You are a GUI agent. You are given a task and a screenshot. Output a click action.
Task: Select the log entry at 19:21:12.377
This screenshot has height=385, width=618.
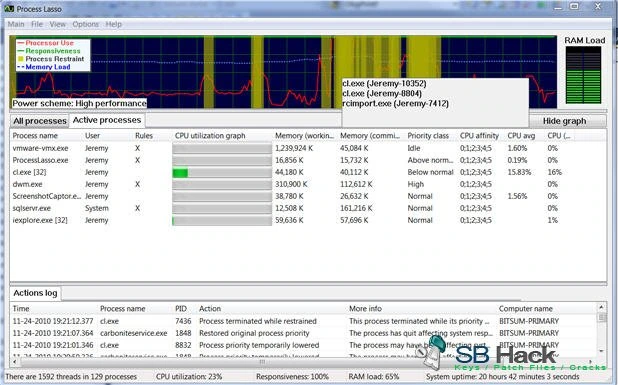tap(303, 321)
